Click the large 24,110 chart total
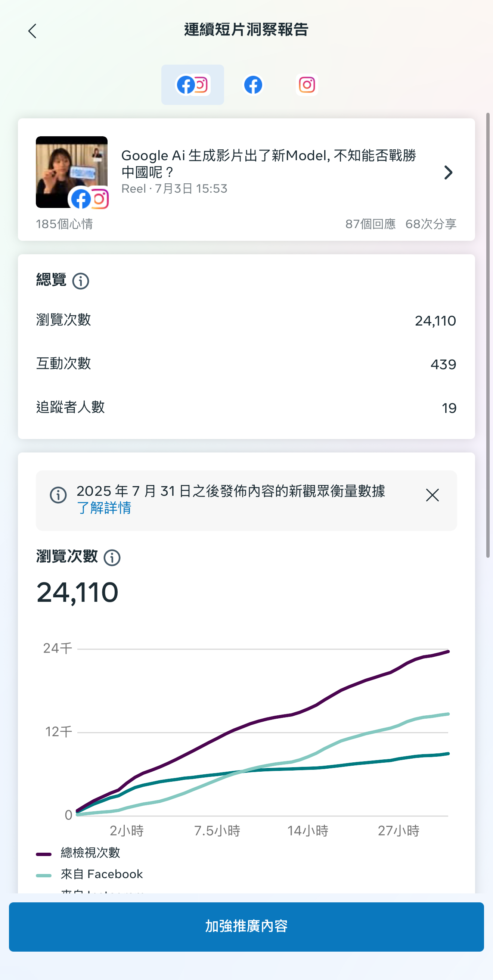This screenshot has height=980, width=493. [77, 592]
